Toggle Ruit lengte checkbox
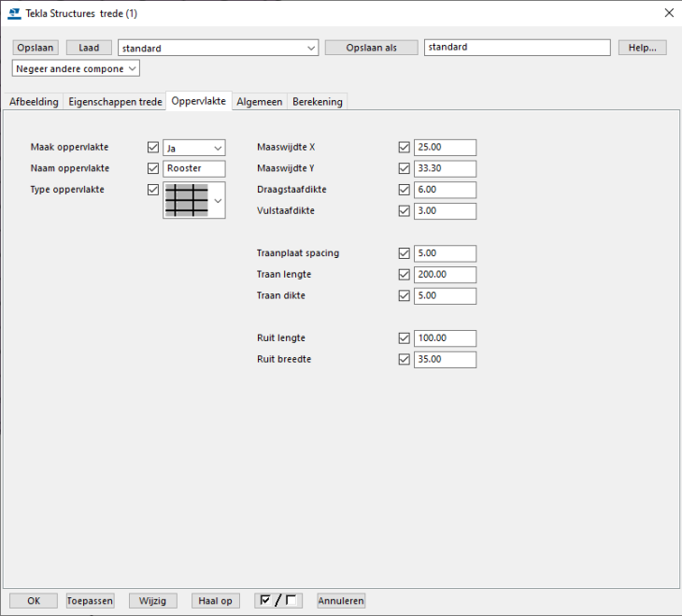This screenshot has height=616, width=682. [405, 338]
